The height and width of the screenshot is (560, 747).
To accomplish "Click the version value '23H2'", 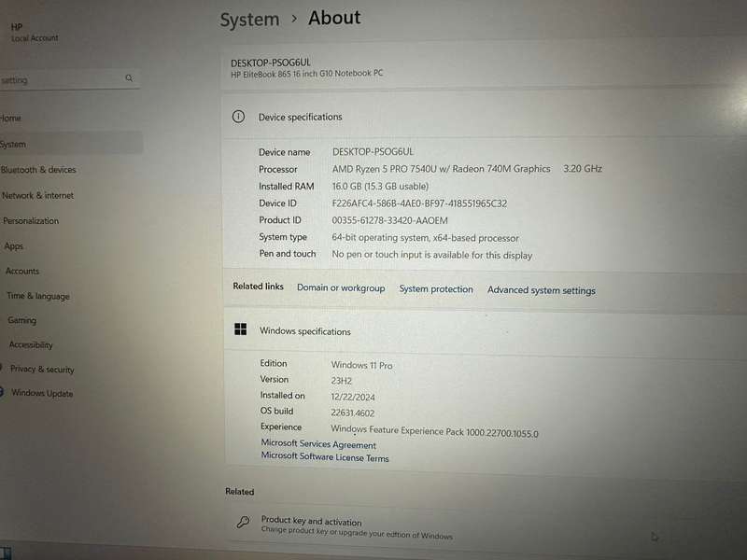I will (341, 381).
